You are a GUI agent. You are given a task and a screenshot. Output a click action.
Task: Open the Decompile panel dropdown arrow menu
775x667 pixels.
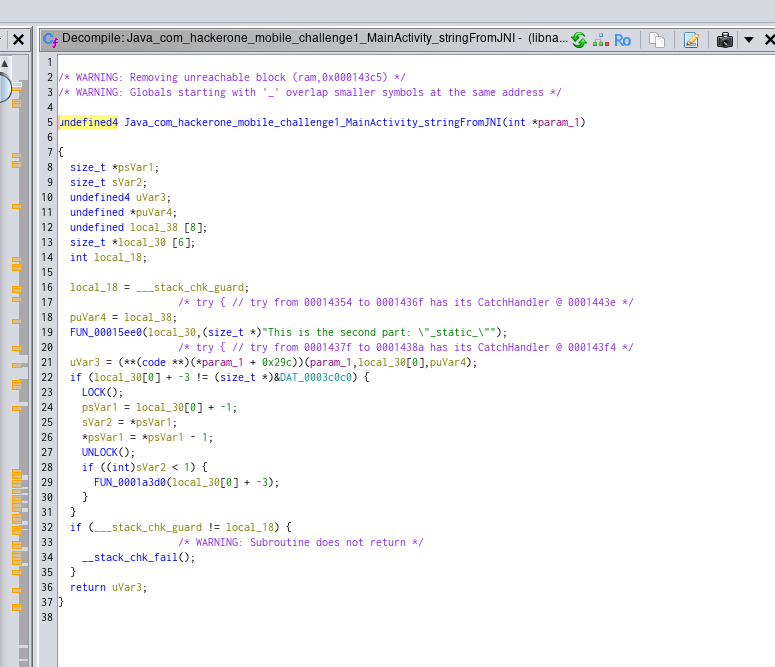(749, 40)
